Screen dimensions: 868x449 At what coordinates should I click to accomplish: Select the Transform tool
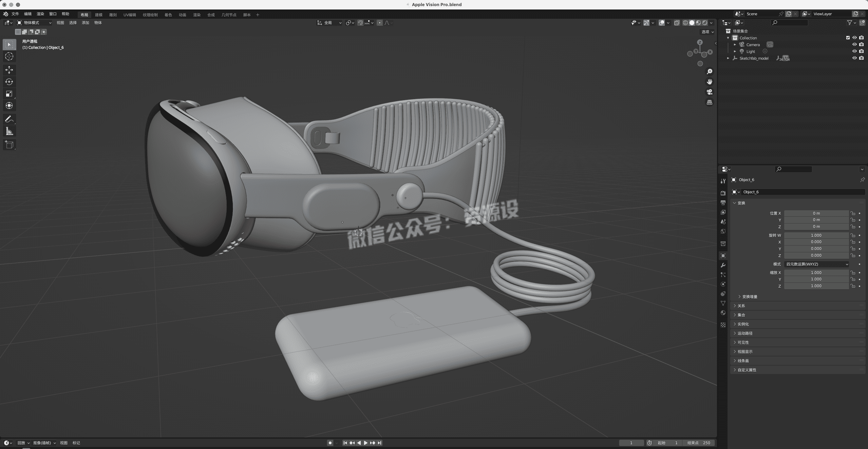coord(9,105)
